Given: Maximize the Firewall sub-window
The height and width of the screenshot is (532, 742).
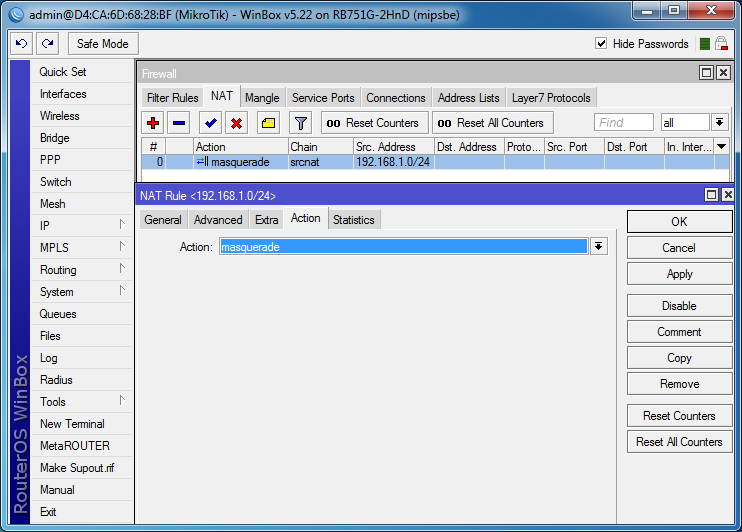Looking at the screenshot, I should [707, 72].
